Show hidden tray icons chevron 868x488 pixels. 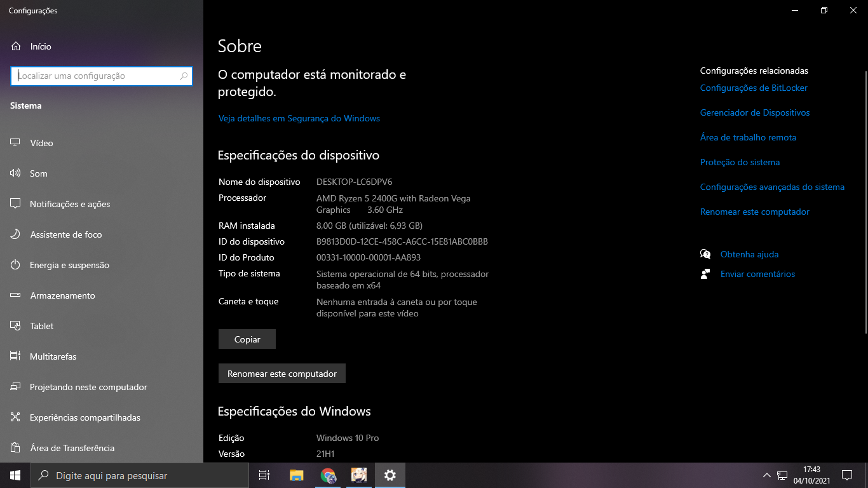[767, 475]
